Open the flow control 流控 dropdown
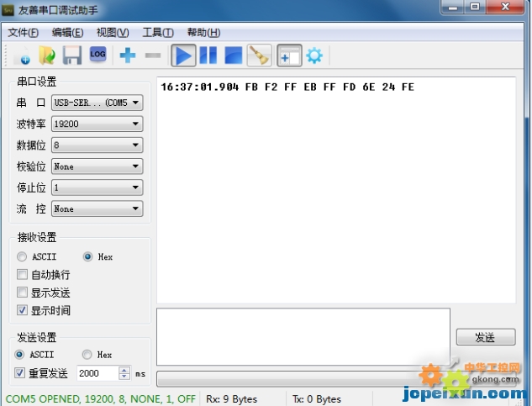 pyautogui.click(x=97, y=208)
